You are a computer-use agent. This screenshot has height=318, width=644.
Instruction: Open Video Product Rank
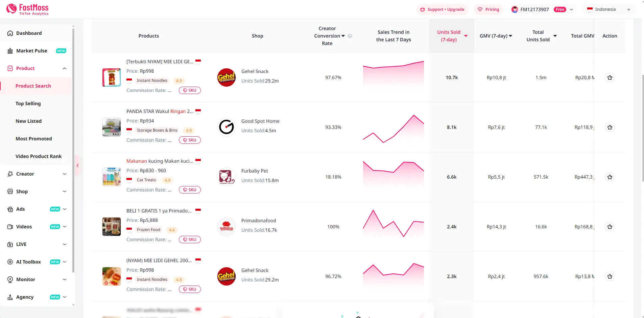(39, 156)
